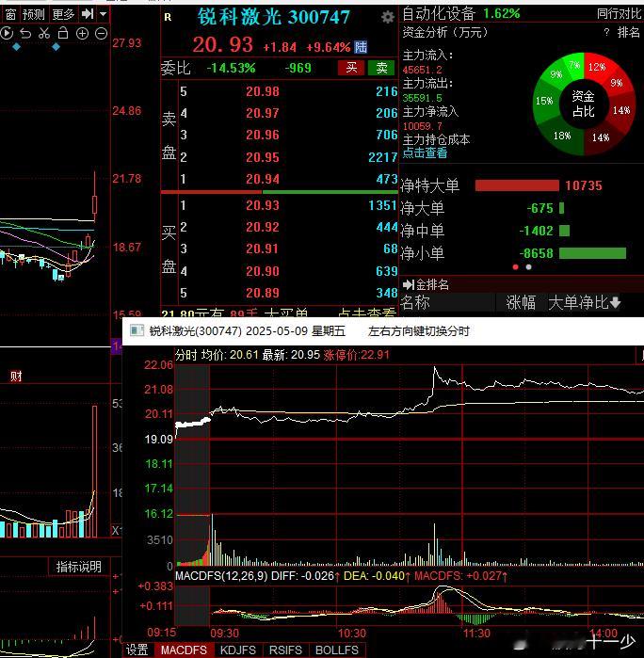This screenshot has width=644, height=658.
Task: Select sell level 2 price 20.95
Action: (x=263, y=157)
